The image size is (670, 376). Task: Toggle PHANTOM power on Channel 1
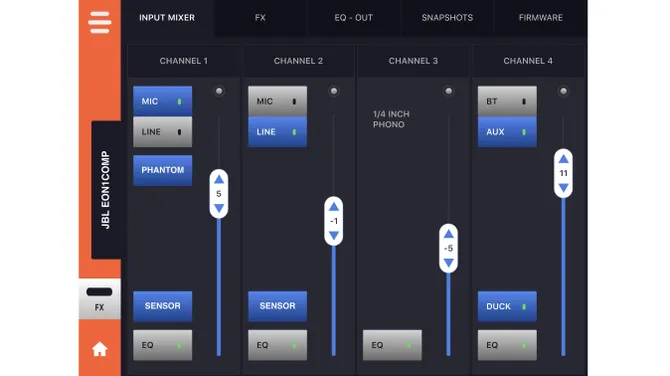pos(162,170)
